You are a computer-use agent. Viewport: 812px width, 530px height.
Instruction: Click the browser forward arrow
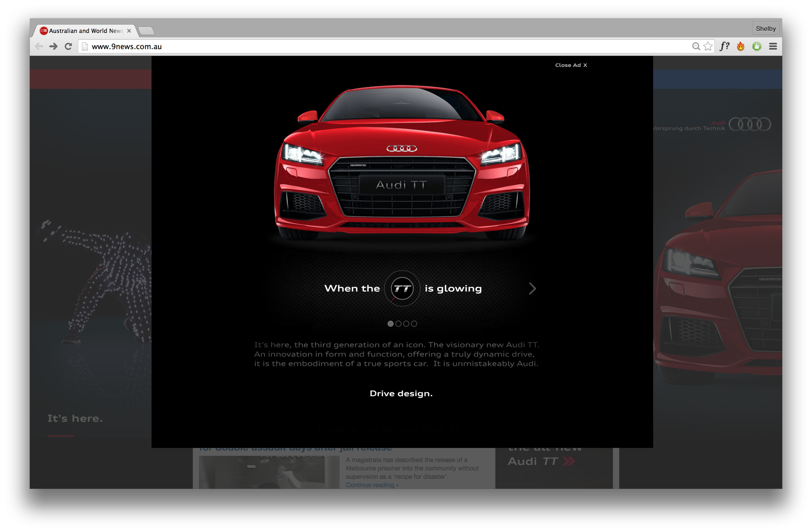tap(54, 46)
